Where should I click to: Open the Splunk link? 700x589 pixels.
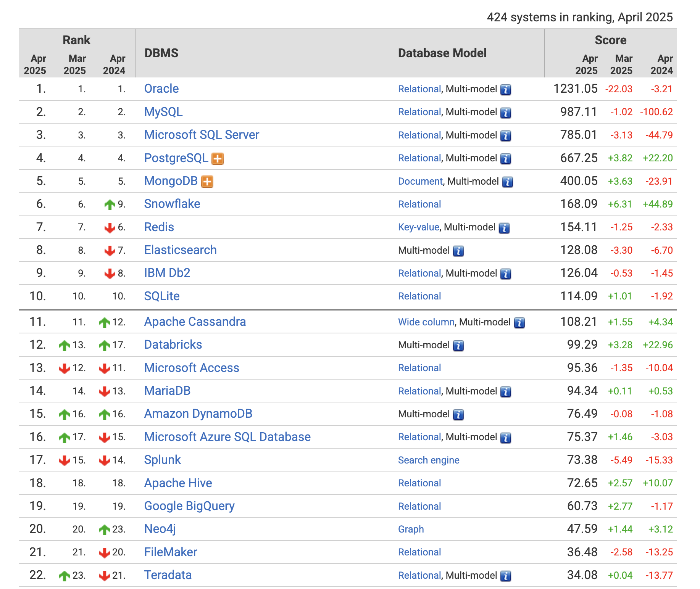coord(162,460)
